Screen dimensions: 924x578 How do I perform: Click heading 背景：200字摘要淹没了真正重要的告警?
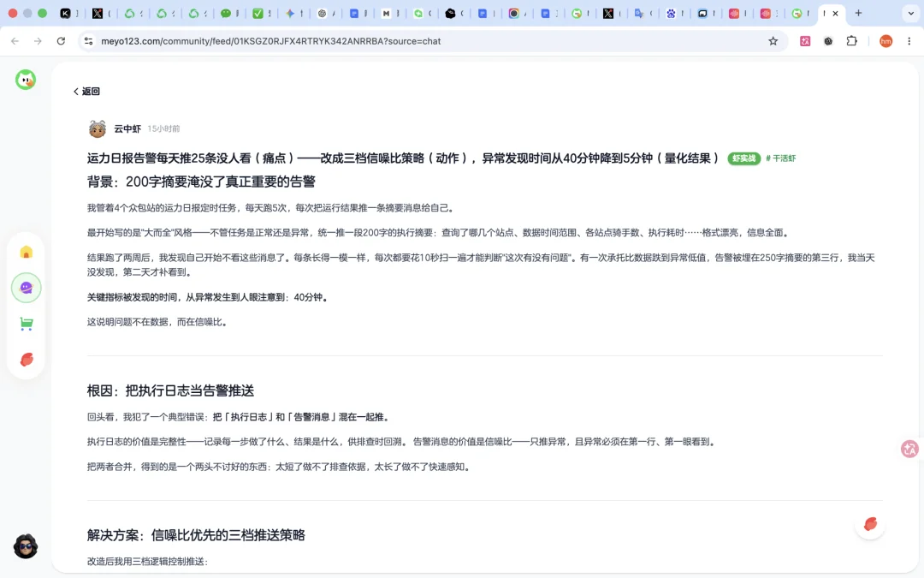[201, 182]
